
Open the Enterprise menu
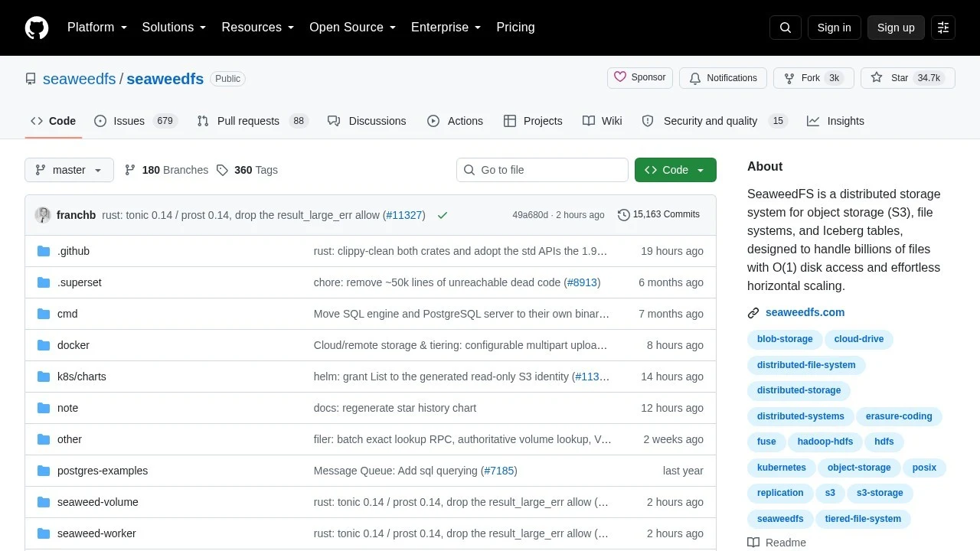pos(446,28)
